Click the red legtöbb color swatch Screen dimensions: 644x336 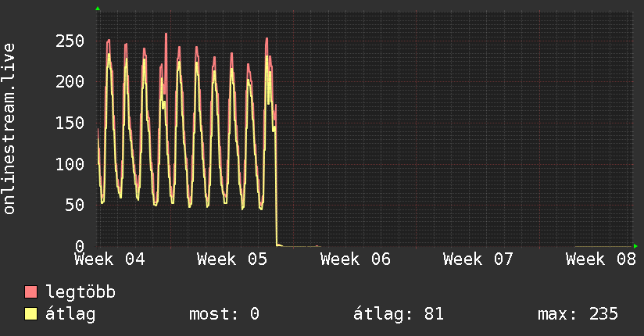click(31, 292)
